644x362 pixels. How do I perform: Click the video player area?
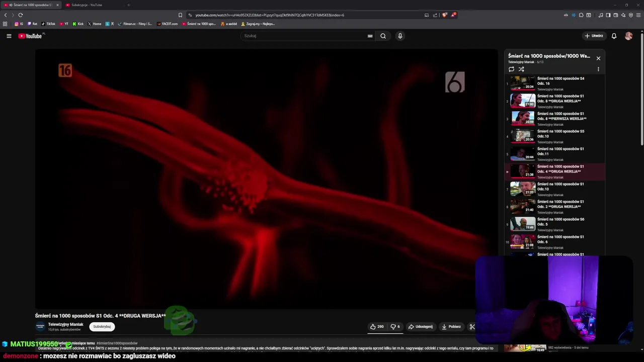tap(266, 178)
